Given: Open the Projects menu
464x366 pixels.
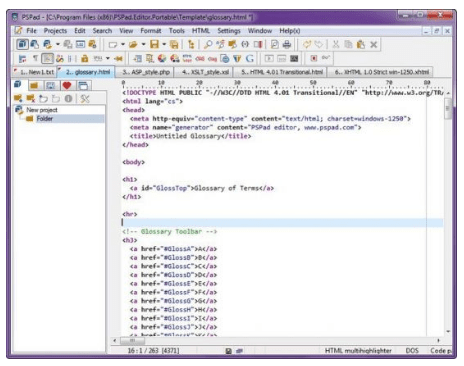Looking at the screenshot, I should point(55,31).
